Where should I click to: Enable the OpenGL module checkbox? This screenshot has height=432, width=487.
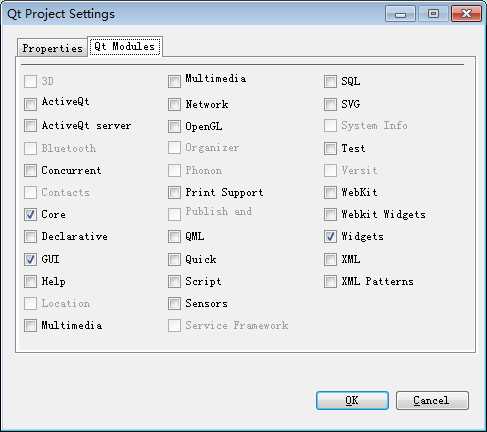pos(174,126)
